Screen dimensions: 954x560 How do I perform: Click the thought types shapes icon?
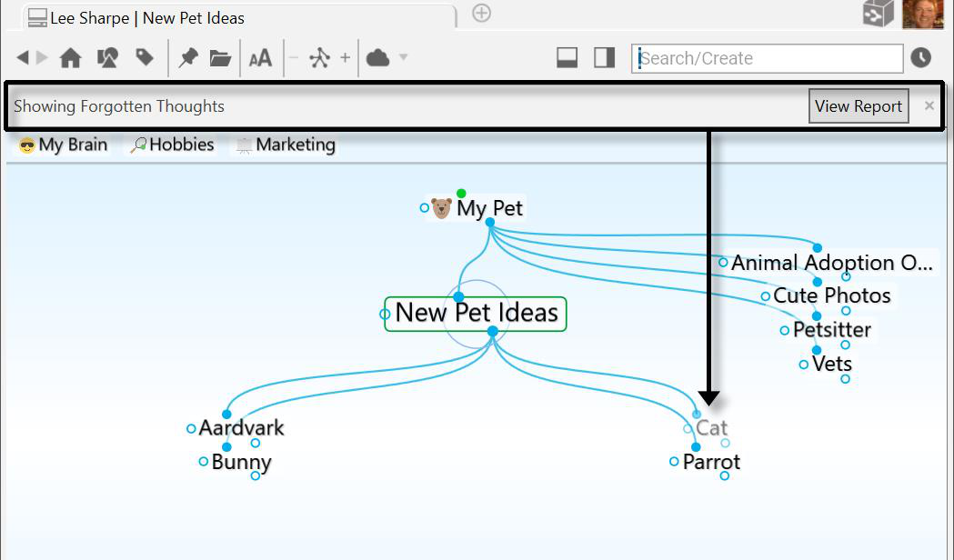[107, 58]
